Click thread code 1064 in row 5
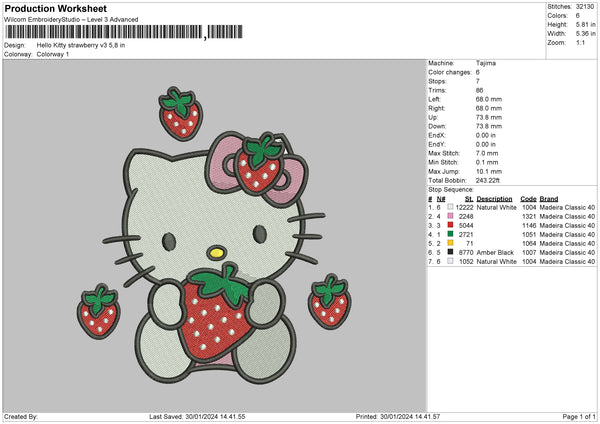Viewport: 600px width, 424px height. click(529, 243)
